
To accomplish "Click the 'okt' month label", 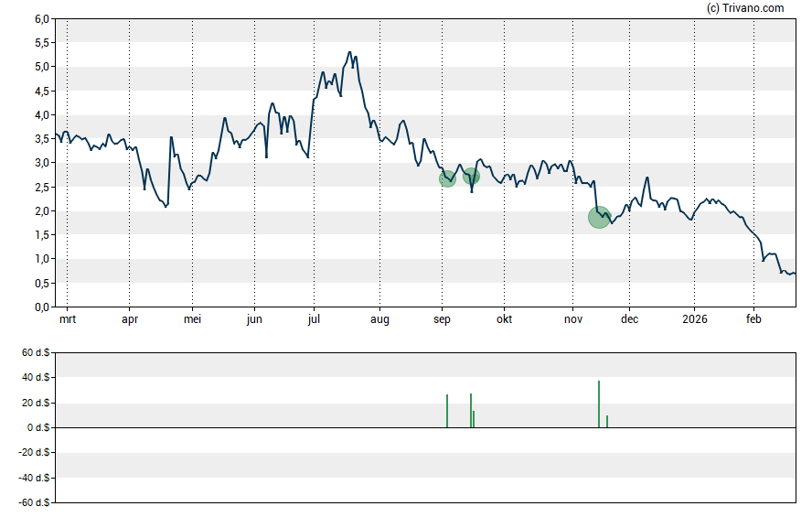I will tap(504, 320).
